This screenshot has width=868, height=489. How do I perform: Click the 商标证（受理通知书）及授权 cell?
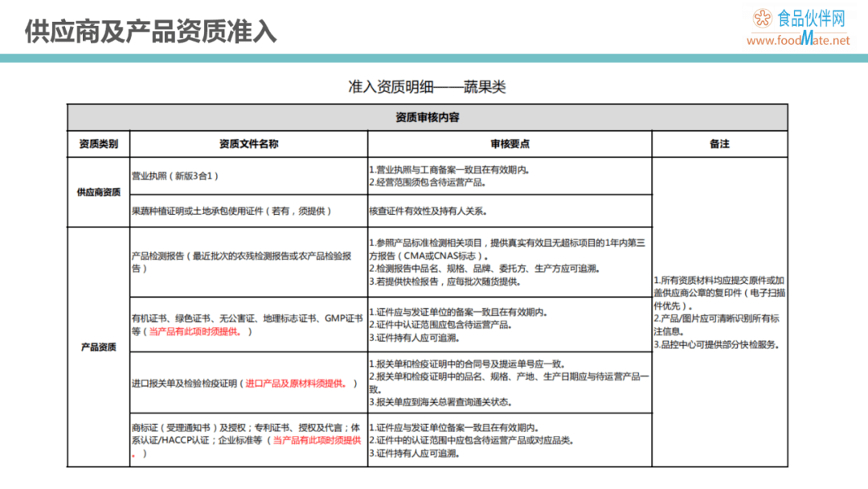click(x=248, y=440)
